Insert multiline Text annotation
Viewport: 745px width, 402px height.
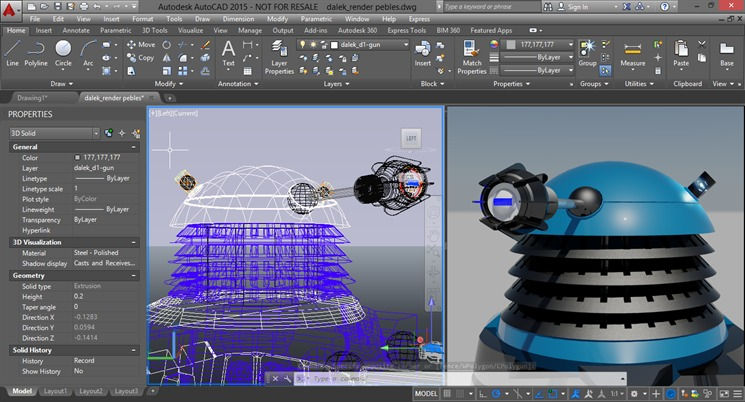point(229,53)
